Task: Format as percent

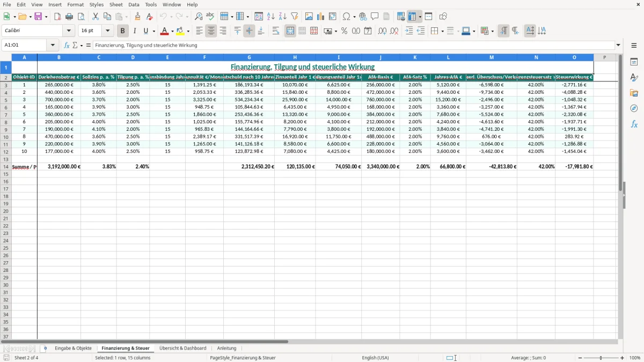Action: click(344, 31)
